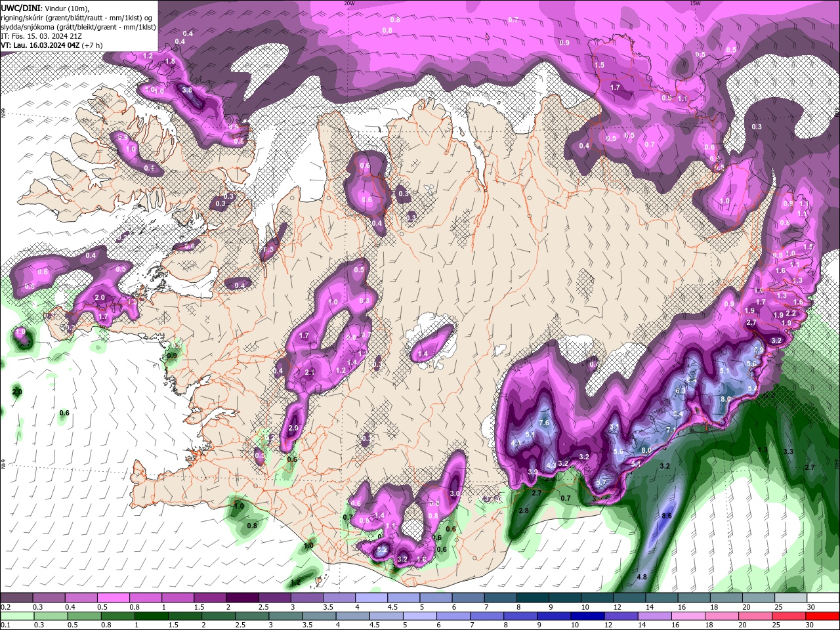Select the upper legend swatch labeled 3.5
The height and width of the screenshot is (630, 840).
pyautogui.click(x=338, y=598)
